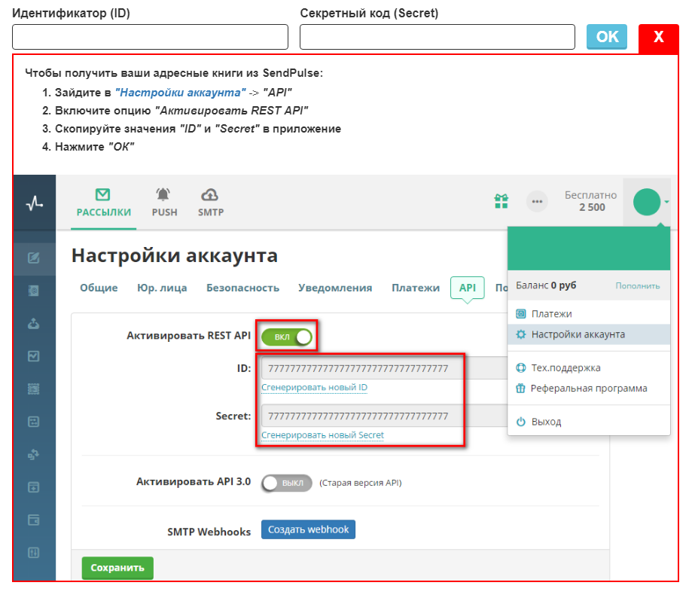Open the Безопасность tab
Viewport: 692px width, 616px height.
click(242, 288)
